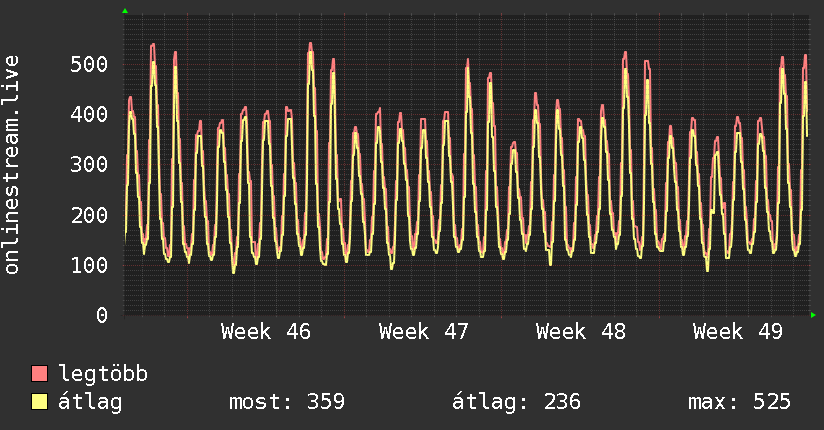Click the 0 y-axis tick label
Viewport: 824px width, 430px height.
tap(102, 315)
